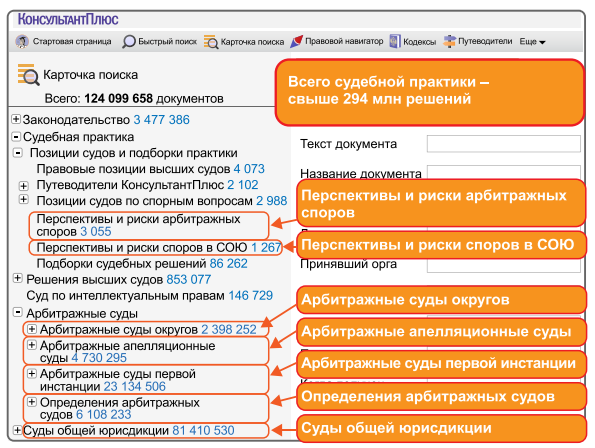Click the large Карточка поиска heading icon
This screenshot has width=595, height=448.
click(x=28, y=74)
